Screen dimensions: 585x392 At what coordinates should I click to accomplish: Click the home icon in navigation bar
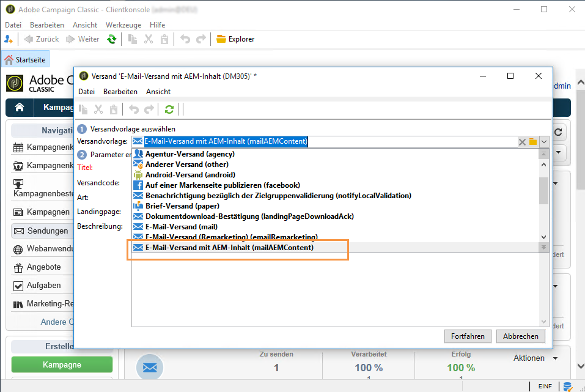(20, 108)
